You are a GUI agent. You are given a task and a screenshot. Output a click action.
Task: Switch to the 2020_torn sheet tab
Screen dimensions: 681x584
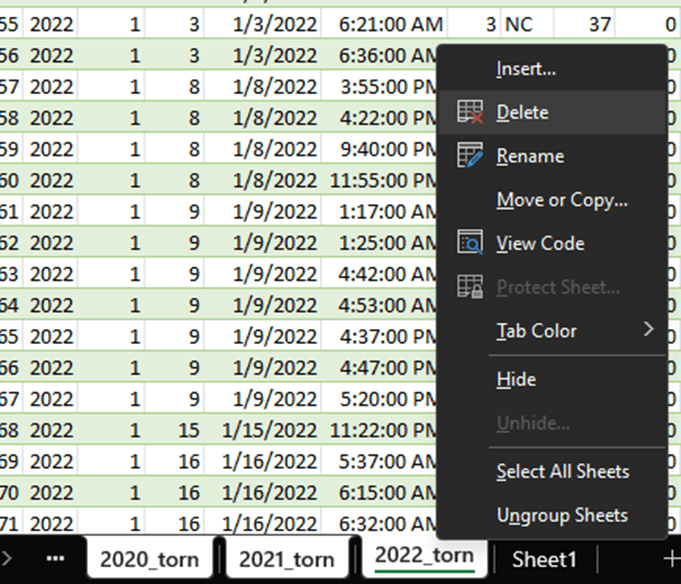(x=149, y=559)
